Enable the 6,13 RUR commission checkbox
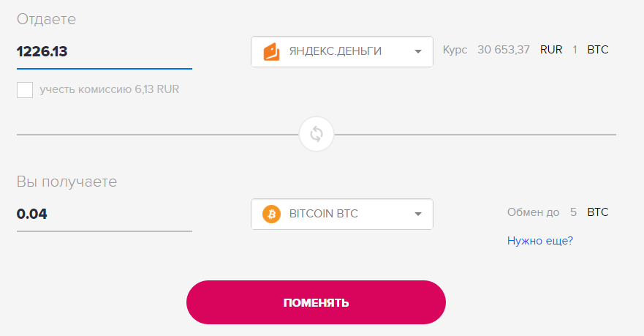Screen dimensions: 644x336 [x=25, y=90]
